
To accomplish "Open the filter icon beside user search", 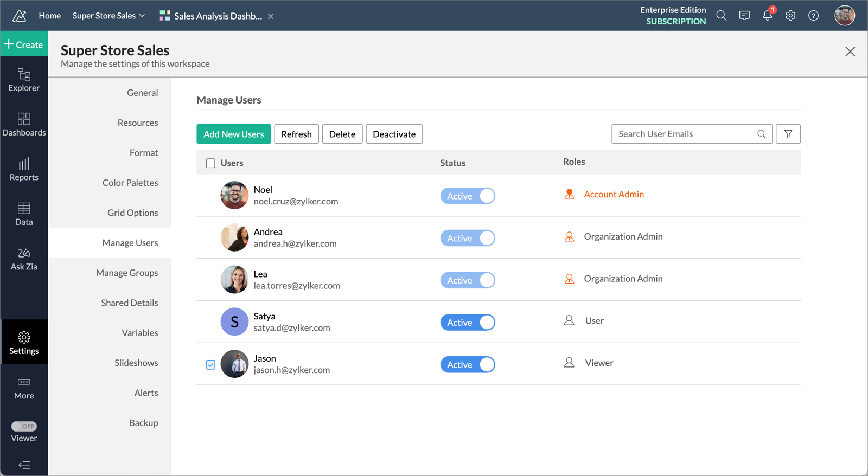I will 788,134.
